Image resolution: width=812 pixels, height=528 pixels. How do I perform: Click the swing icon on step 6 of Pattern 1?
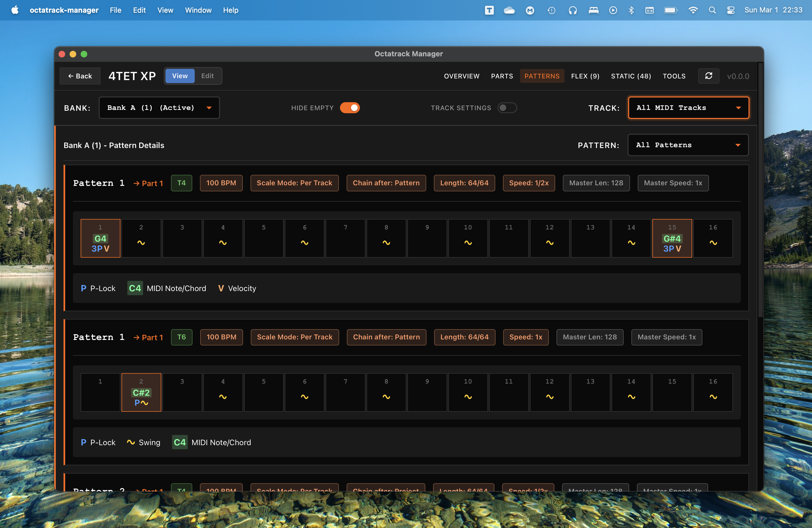tap(304, 242)
